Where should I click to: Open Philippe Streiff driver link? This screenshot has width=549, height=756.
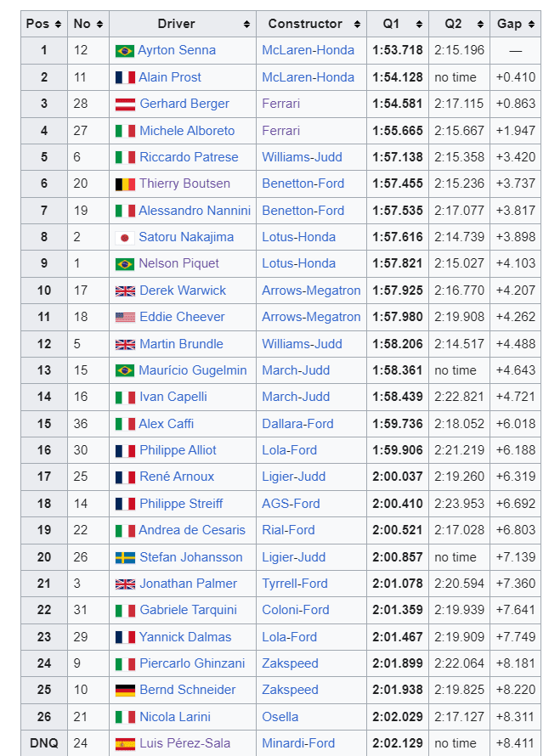(181, 504)
